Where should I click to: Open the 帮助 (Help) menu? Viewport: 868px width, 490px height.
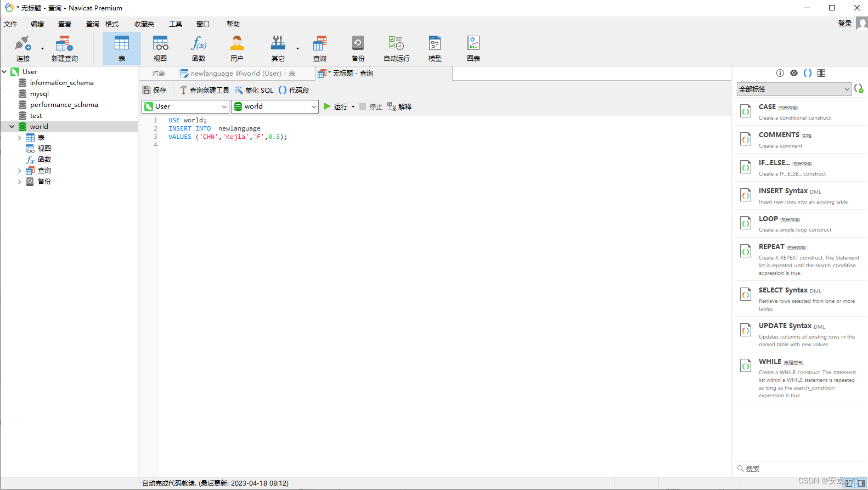tap(233, 24)
